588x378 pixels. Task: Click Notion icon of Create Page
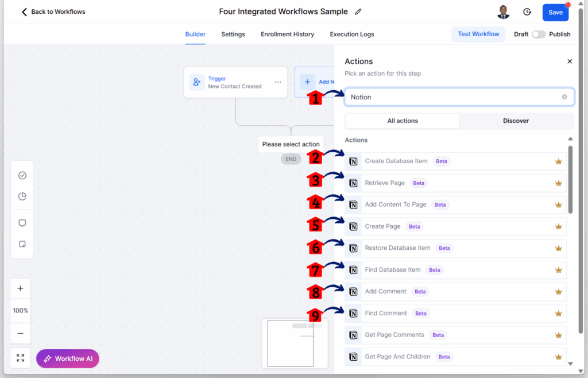pos(353,226)
